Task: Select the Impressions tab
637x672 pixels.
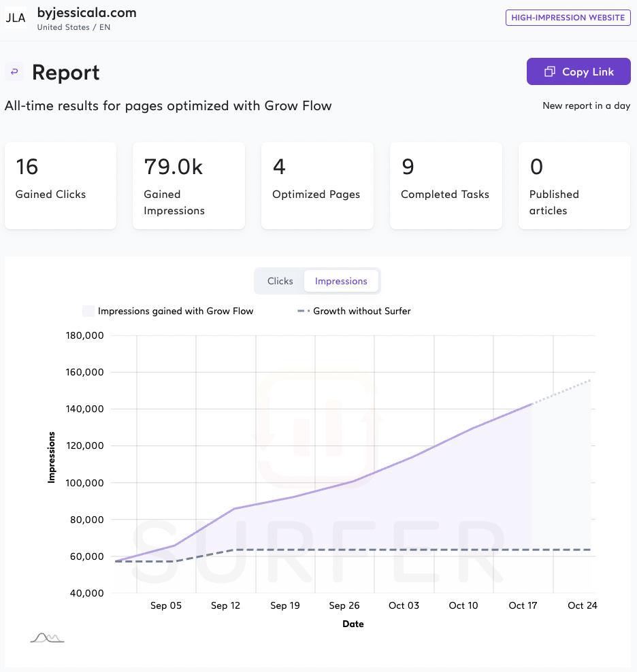Action: [341, 281]
